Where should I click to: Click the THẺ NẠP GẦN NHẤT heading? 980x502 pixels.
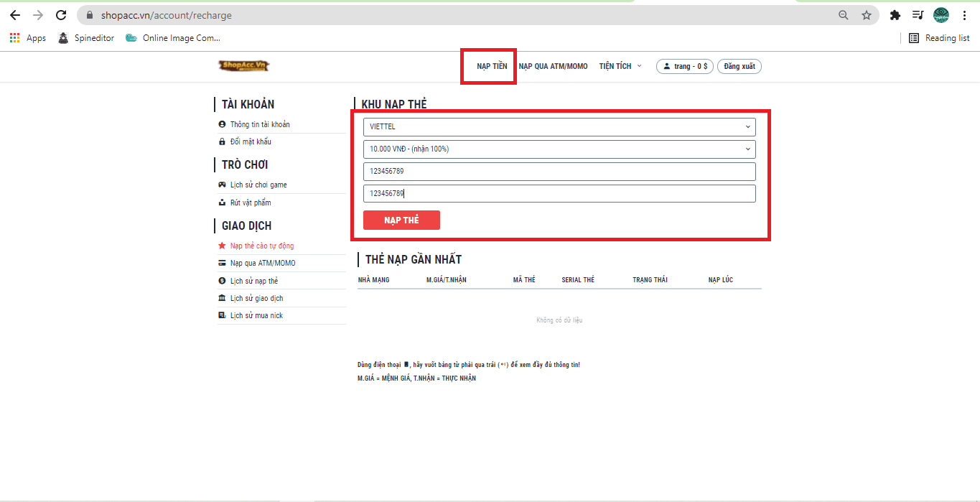tap(414, 259)
